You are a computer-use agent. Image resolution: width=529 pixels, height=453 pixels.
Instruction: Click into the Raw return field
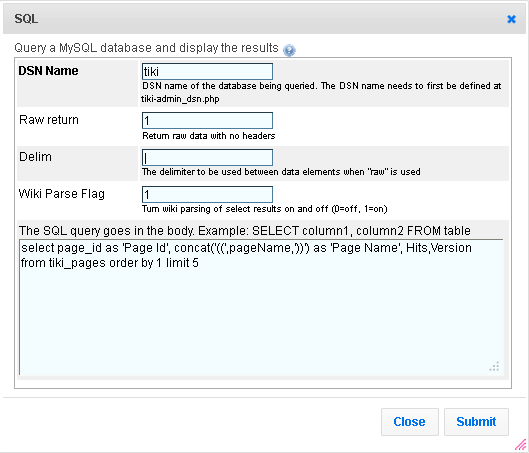(207, 120)
